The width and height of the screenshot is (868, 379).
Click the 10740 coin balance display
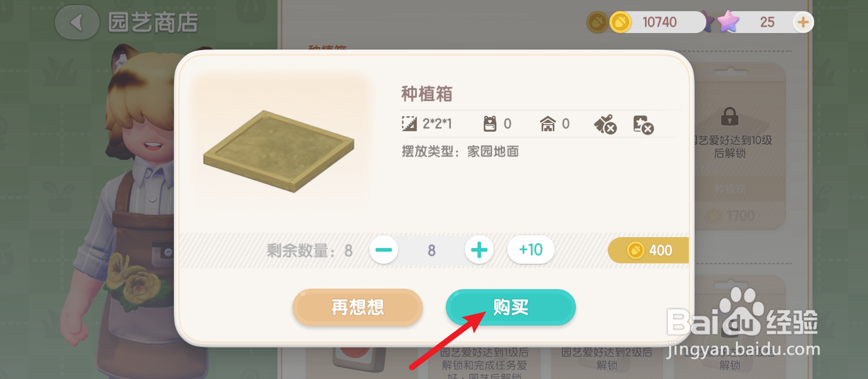pyautogui.click(x=659, y=22)
